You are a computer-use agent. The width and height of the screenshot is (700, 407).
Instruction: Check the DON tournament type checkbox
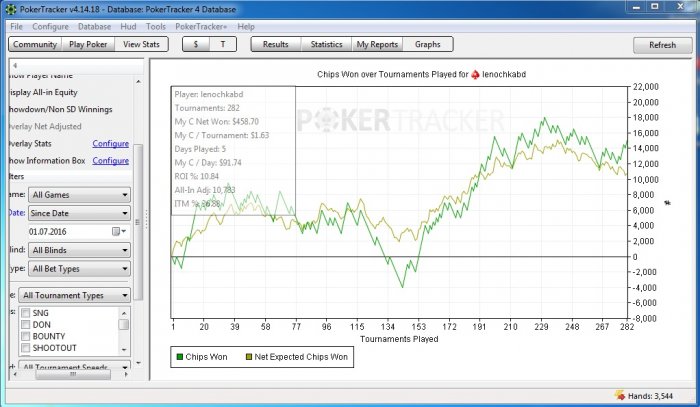click(26, 324)
